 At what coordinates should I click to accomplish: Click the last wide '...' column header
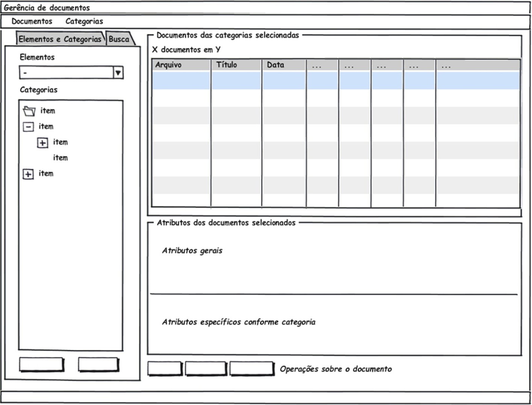[478, 65]
